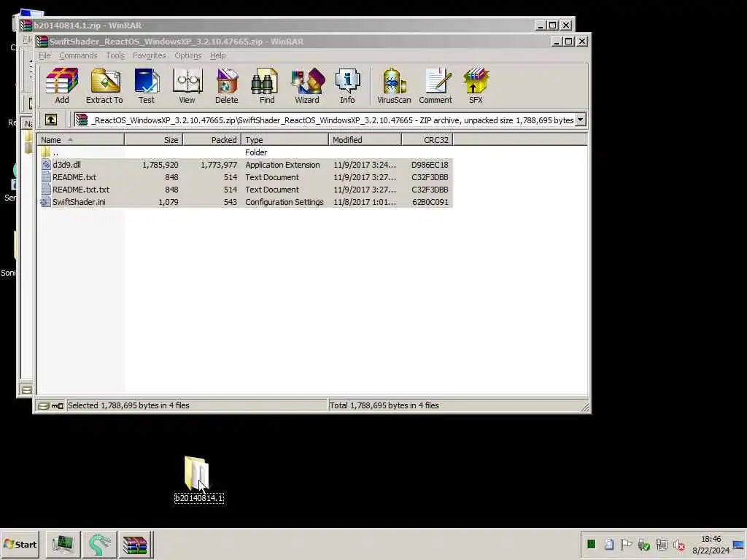This screenshot has height=560, width=747.
Task: Click CRC32 value D986EC18
Action: tap(429, 165)
